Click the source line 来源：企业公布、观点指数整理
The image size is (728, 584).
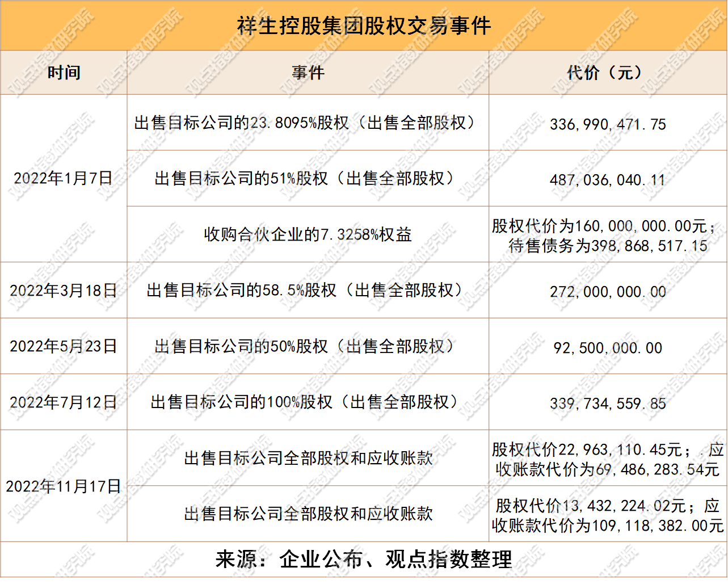(364, 560)
